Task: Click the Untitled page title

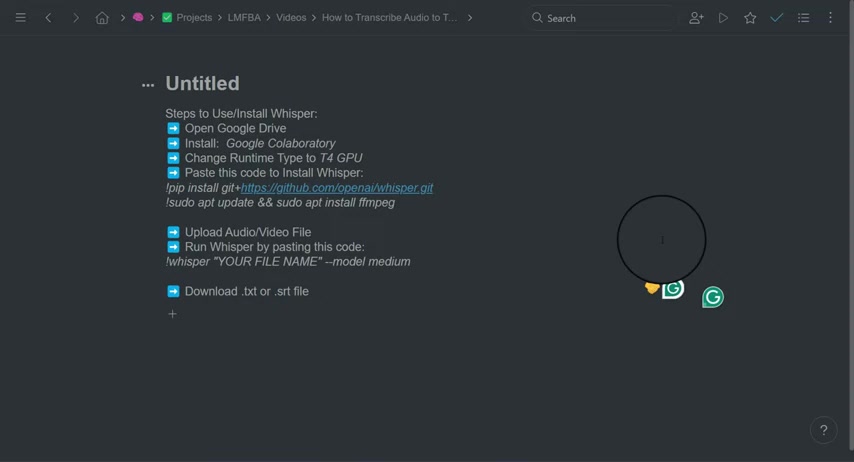Action: (x=203, y=83)
